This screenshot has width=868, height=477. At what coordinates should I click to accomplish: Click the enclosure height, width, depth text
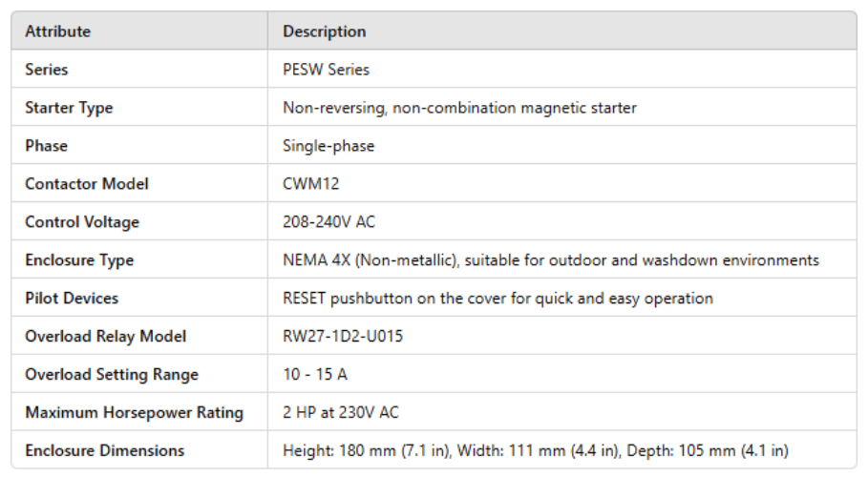tap(536, 450)
